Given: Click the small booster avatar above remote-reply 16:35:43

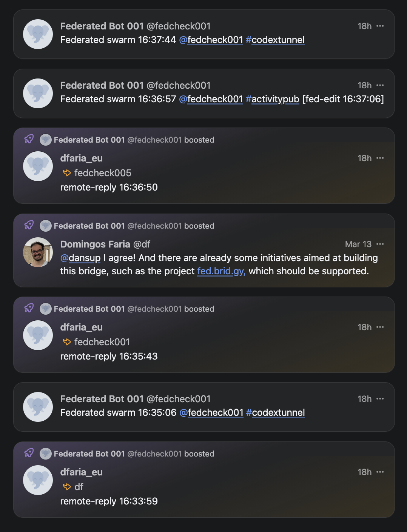Looking at the screenshot, I should 46,309.
